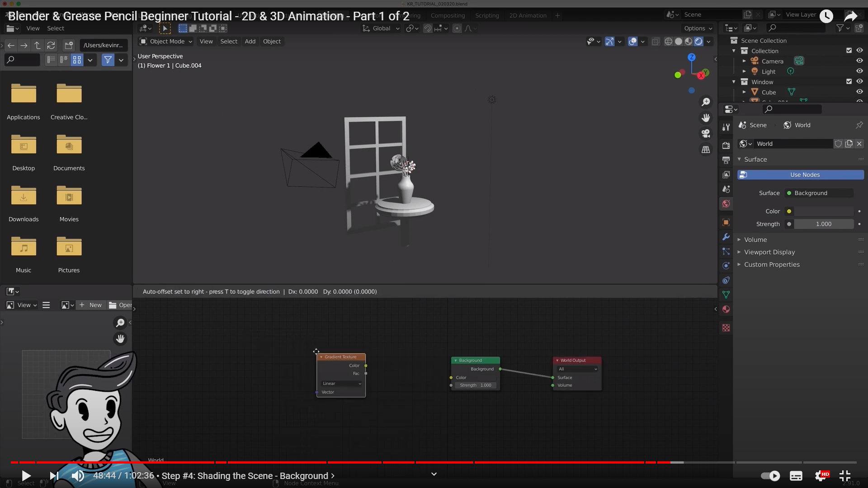
Task: Expand the Volume panel
Action: pyautogui.click(x=755, y=240)
